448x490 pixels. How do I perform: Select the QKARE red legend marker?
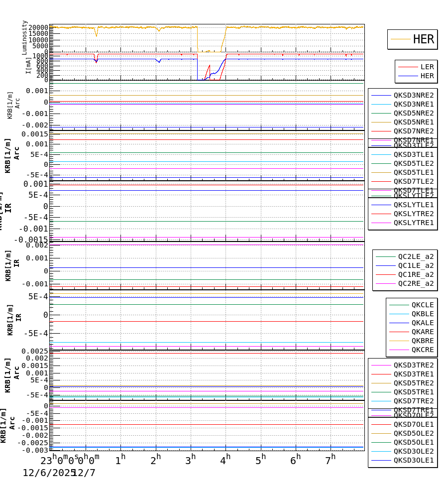coord(400,331)
